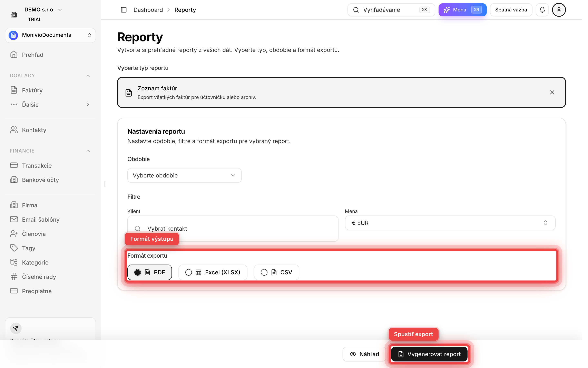Click the company building icon
Viewport: 588px width, 368px height.
pos(14,15)
